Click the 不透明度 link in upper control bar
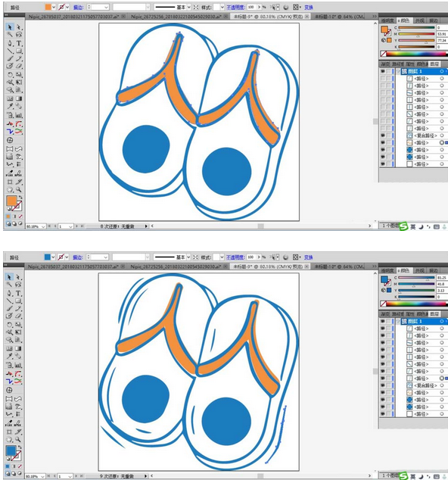Screen dimensions: 448x480 tap(235, 7)
